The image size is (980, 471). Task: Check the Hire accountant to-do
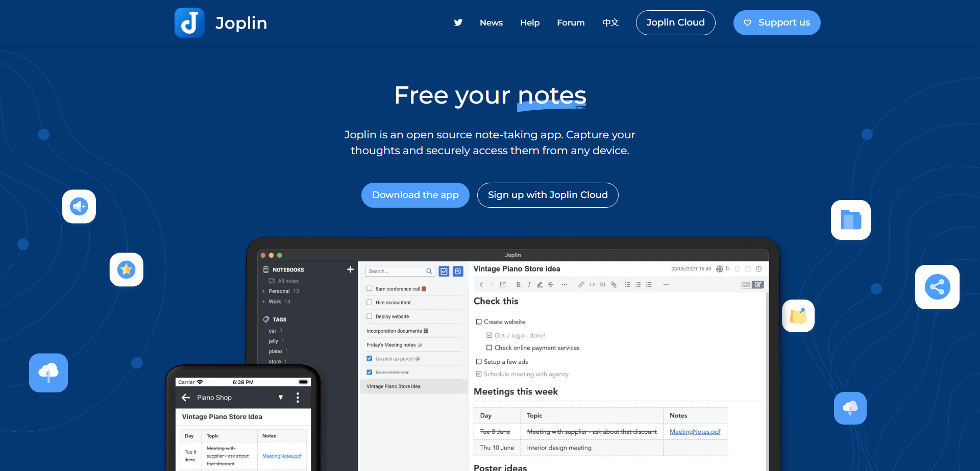point(370,302)
